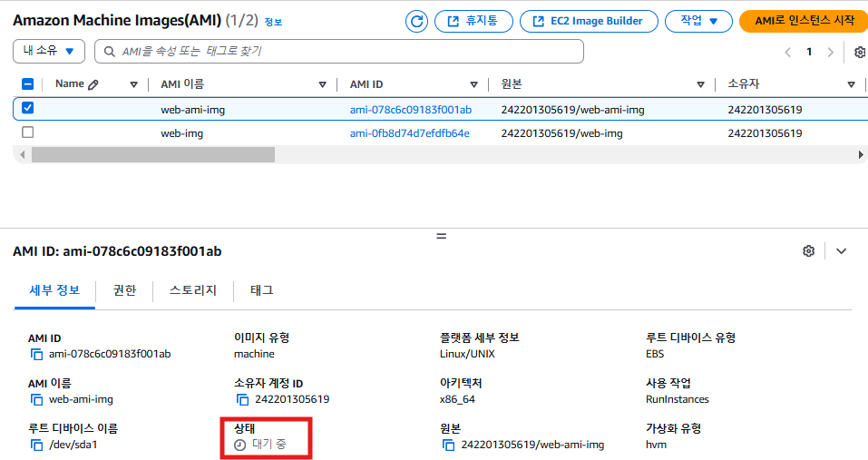The image size is (868, 460).
Task: Switch to the 권한 tab
Action: coord(124,290)
